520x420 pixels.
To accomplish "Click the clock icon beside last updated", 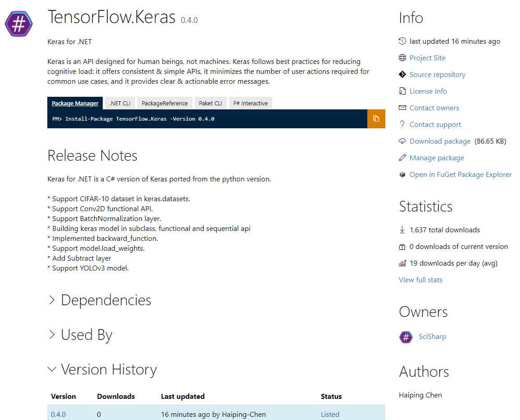I will pos(402,41).
